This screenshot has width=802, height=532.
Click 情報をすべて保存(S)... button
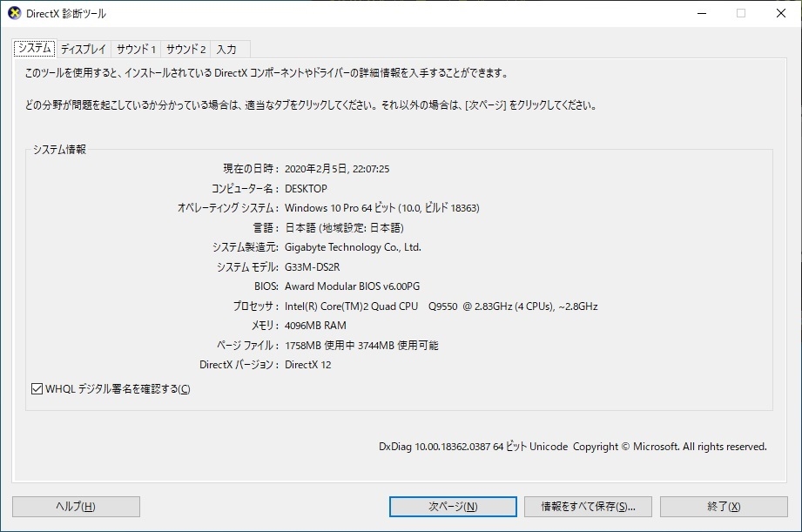pyautogui.click(x=588, y=507)
